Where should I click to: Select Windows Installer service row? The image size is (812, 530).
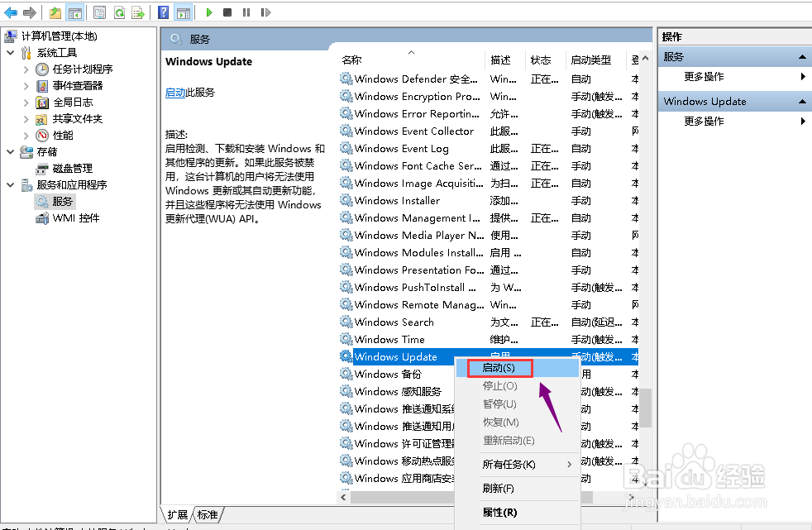click(489, 201)
